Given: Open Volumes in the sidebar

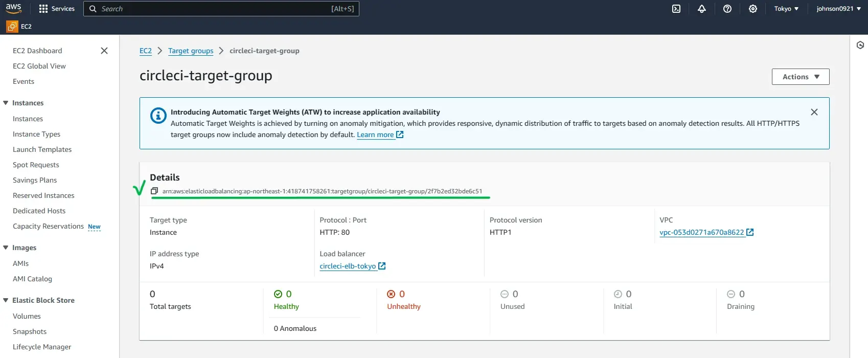Looking at the screenshot, I should tap(27, 316).
